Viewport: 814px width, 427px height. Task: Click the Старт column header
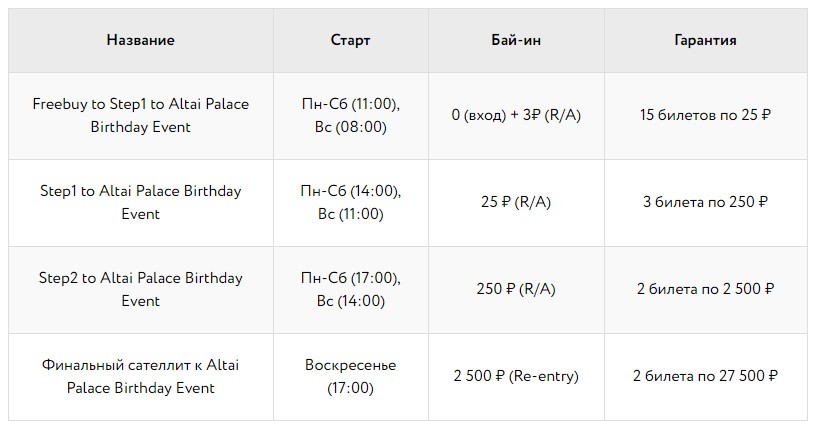350,40
